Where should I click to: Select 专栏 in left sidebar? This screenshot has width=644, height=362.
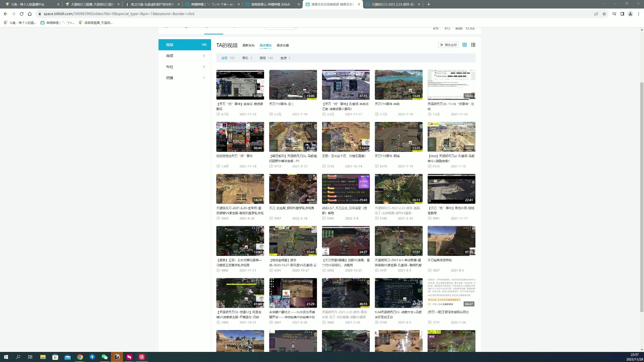170,67
